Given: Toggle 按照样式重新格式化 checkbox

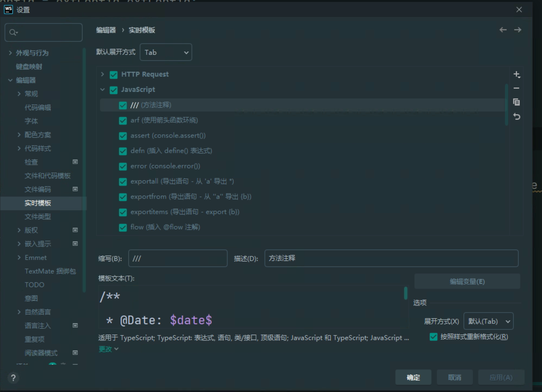Looking at the screenshot, I should (433, 337).
